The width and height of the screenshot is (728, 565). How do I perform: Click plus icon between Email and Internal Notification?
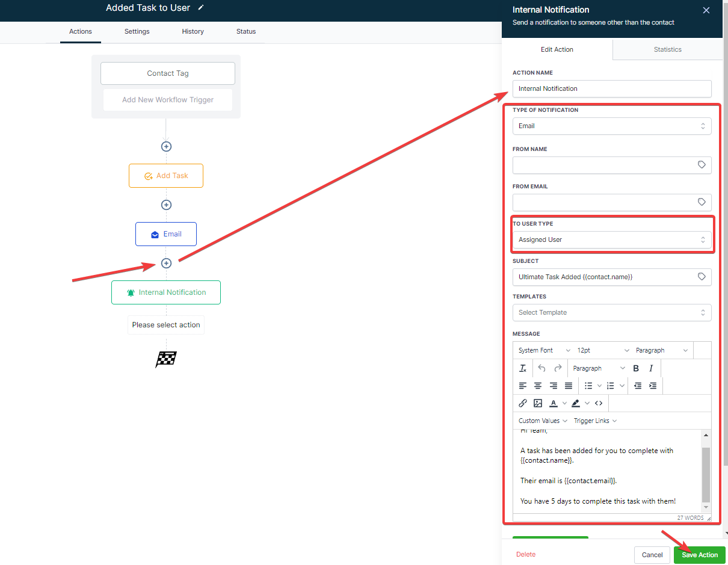tap(166, 263)
